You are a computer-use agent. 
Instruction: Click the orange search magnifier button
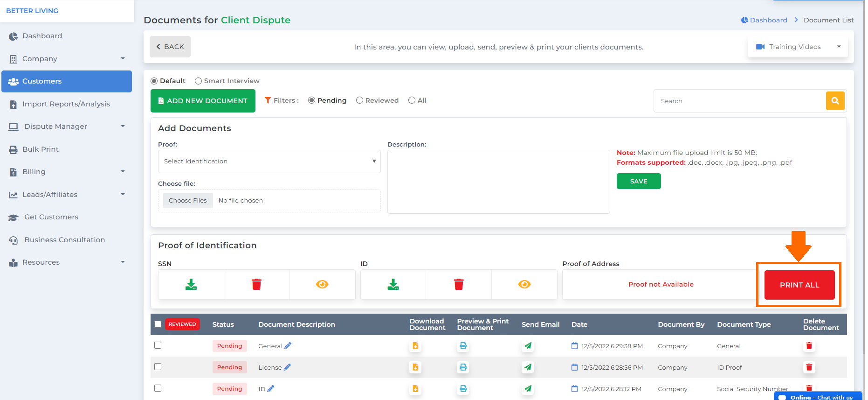835,101
